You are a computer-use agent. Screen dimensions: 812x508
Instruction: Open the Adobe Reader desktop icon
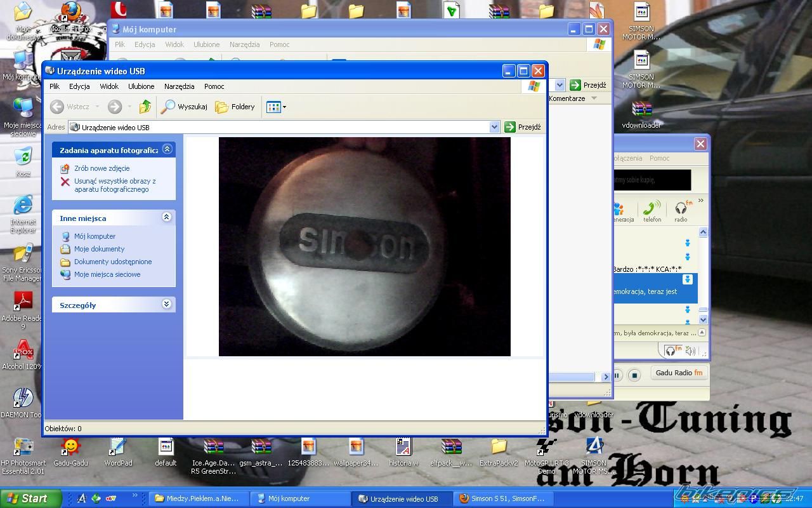23,301
